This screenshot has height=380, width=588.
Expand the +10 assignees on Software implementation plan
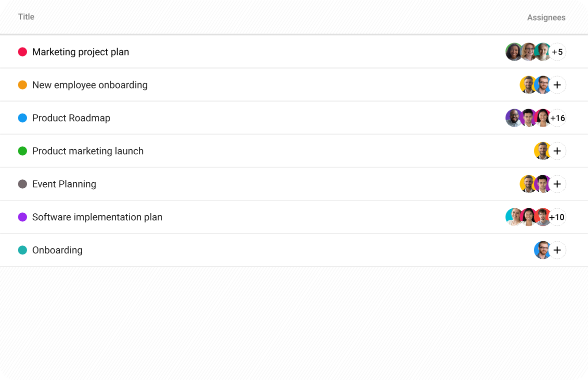[x=557, y=217]
